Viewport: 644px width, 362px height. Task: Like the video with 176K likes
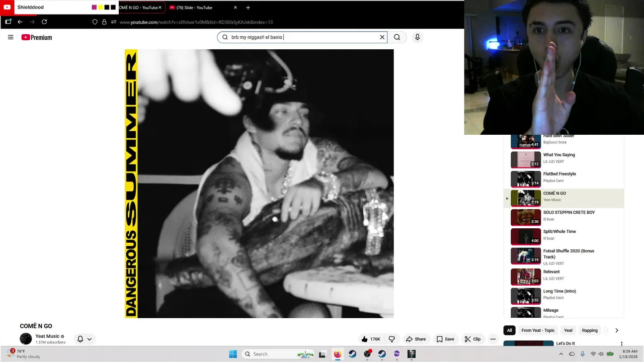pos(371,339)
